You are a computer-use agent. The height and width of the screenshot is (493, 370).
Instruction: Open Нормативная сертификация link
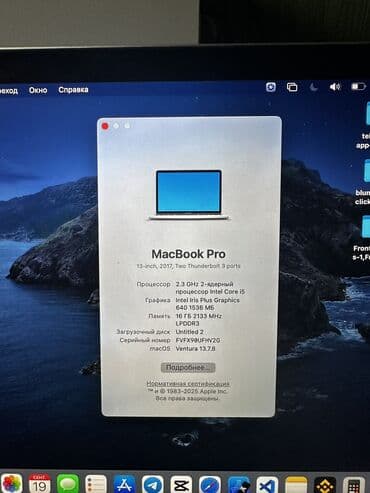pos(188,383)
